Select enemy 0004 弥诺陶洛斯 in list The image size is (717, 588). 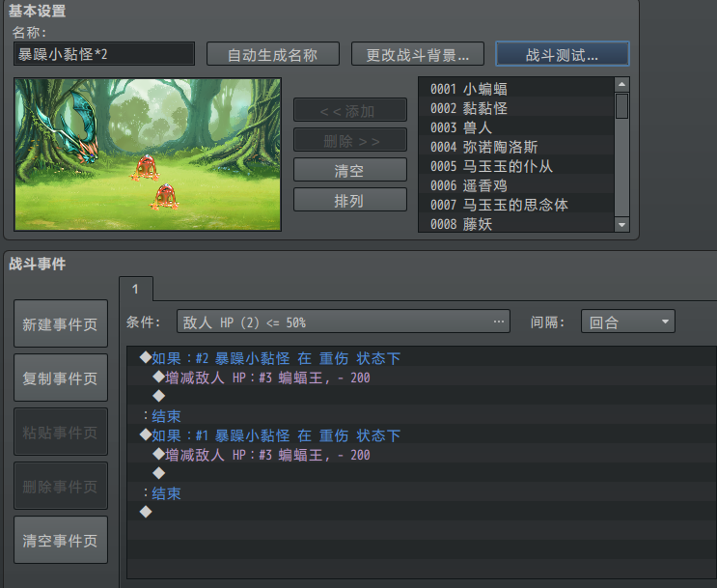pos(516,147)
